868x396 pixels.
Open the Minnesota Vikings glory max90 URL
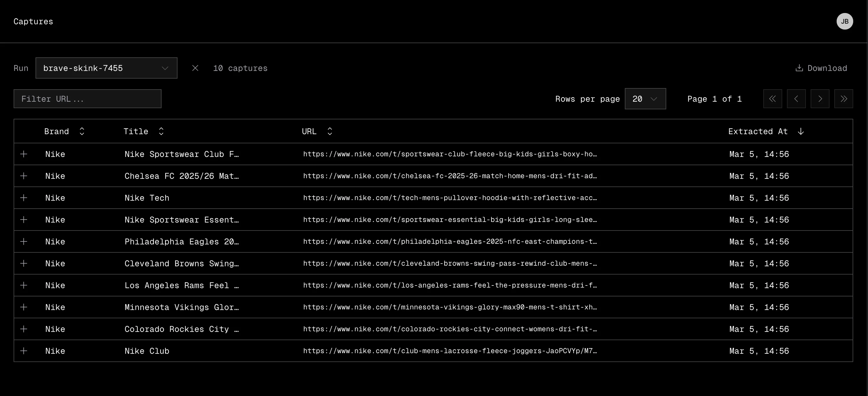click(449, 307)
